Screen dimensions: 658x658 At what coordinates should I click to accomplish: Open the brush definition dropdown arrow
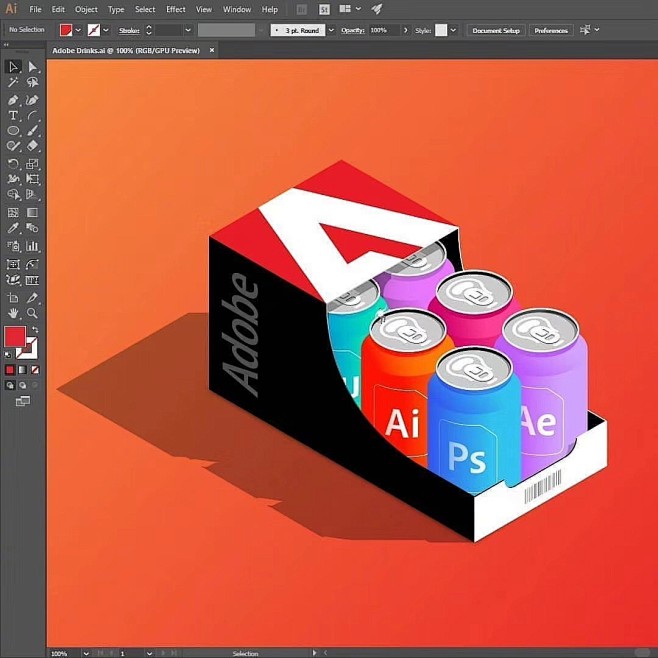click(x=331, y=30)
